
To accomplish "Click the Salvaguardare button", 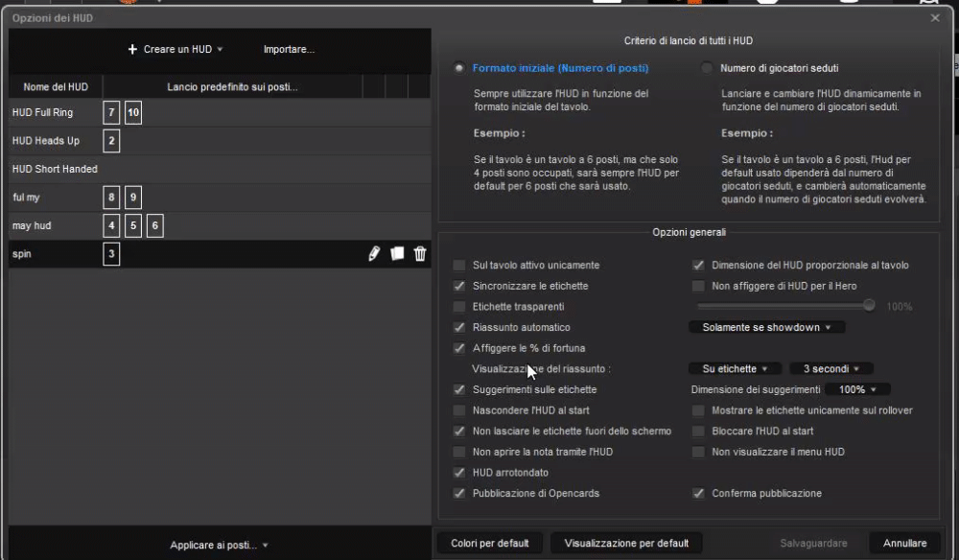I will (813, 543).
